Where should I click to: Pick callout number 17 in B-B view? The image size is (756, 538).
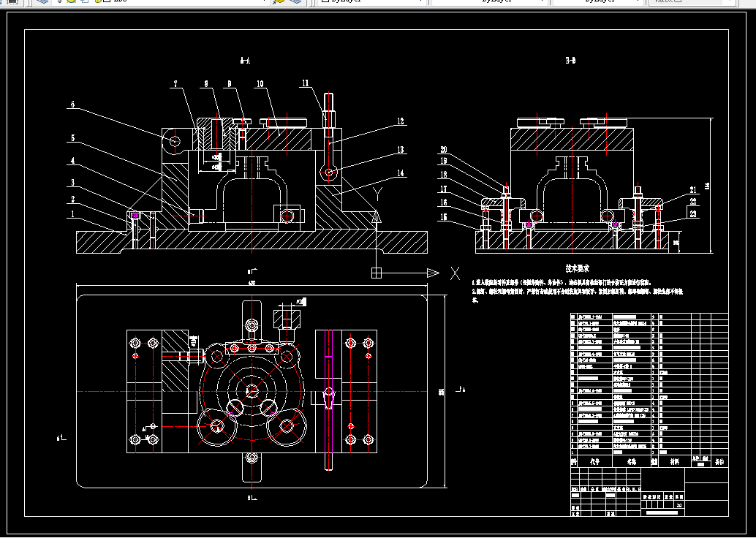click(x=444, y=189)
